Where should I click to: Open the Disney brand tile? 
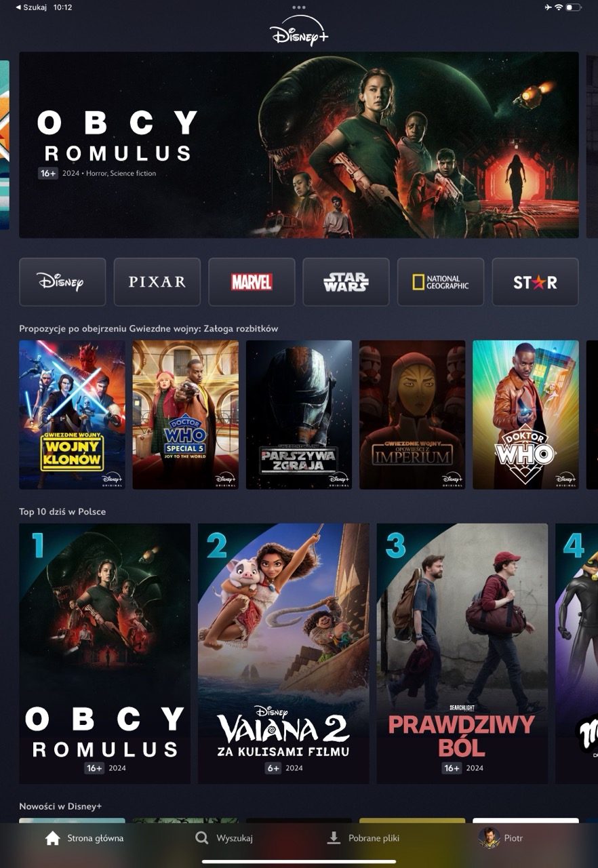[62, 282]
